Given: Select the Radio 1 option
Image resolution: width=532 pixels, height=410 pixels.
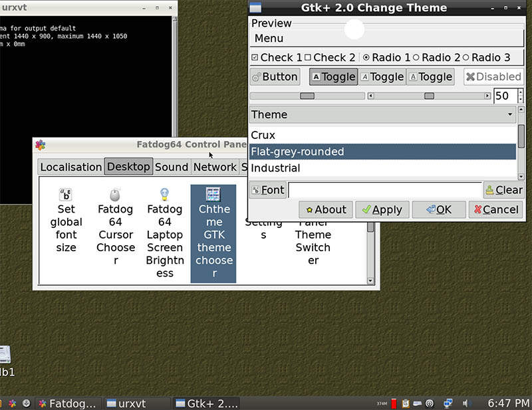Looking at the screenshot, I should [366, 57].
